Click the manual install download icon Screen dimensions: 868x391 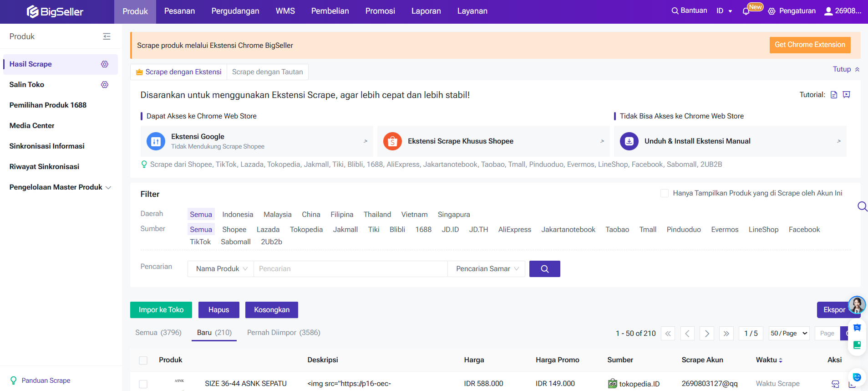(x=629, y=141)
